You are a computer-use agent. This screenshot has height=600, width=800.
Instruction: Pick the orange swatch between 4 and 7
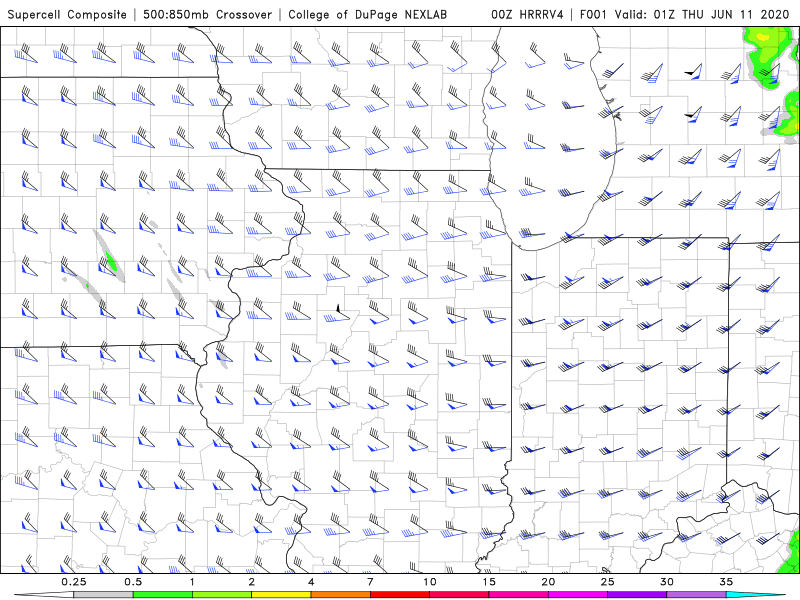pyautogui.click(x=340, y=595)
